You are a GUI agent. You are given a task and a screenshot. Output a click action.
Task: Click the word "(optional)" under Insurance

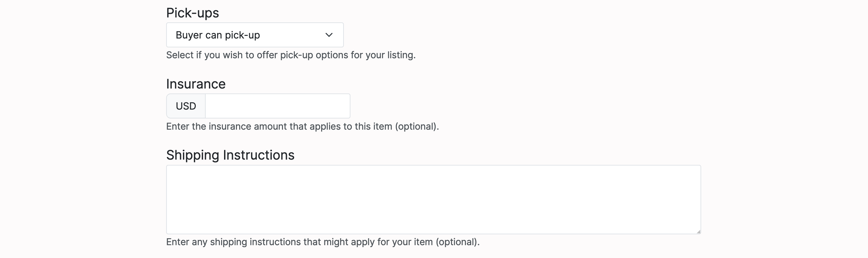tap(417, 126)
